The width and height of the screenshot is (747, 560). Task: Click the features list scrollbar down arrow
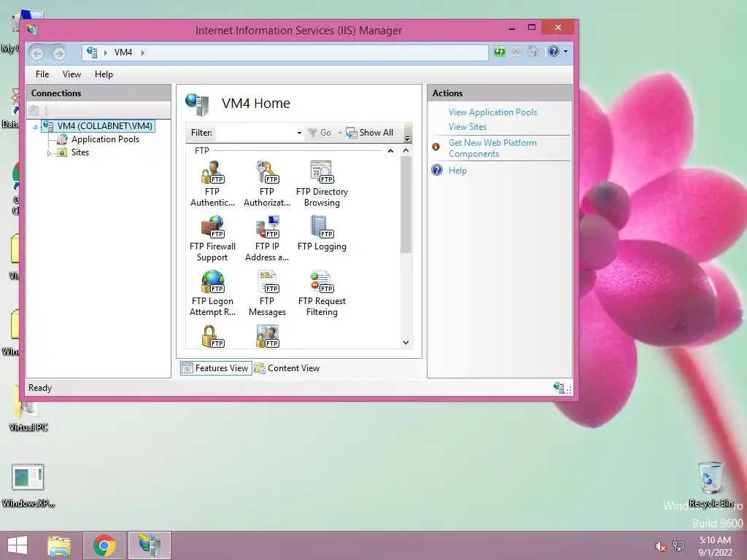[406, 343]
